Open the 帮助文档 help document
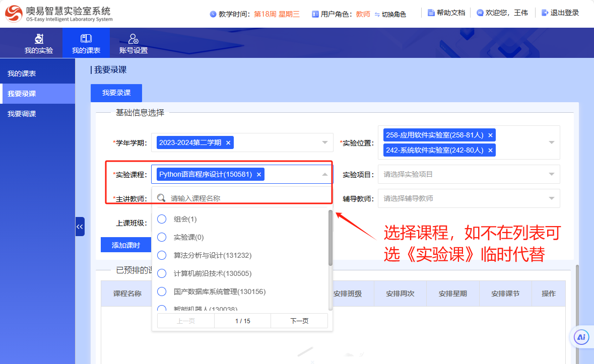This screenshot has width=594, height=364. [446, 13]
